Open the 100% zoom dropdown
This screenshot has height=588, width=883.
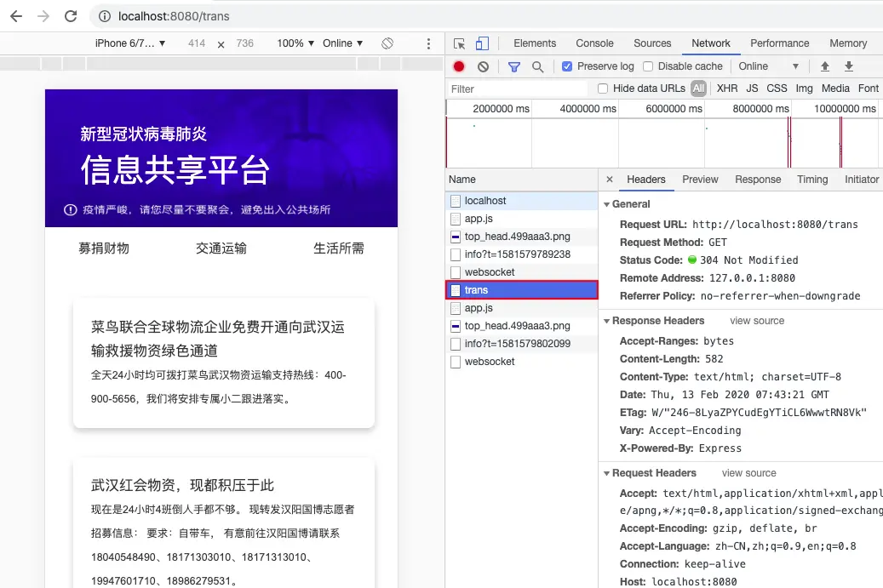pos(295,43)
